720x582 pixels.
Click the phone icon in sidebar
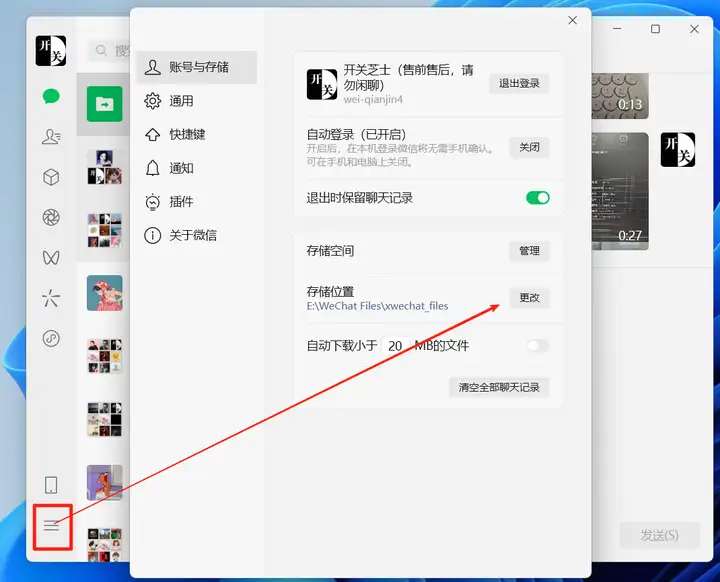pyautogui.click(x=51, y=485)
